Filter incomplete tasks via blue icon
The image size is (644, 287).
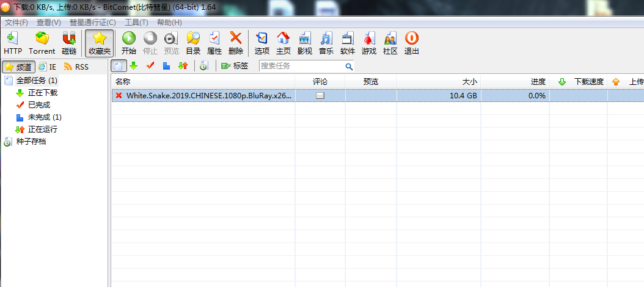[166, 66]
